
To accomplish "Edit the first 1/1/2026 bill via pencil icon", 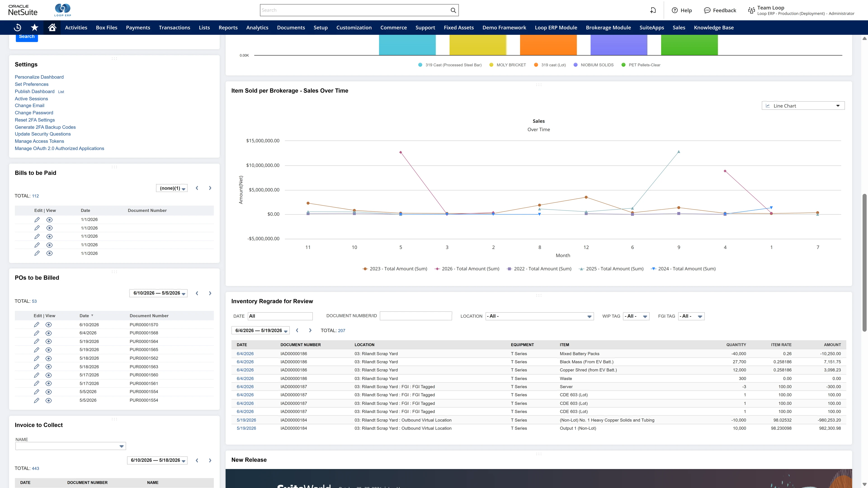I will (x=37, y=220).
